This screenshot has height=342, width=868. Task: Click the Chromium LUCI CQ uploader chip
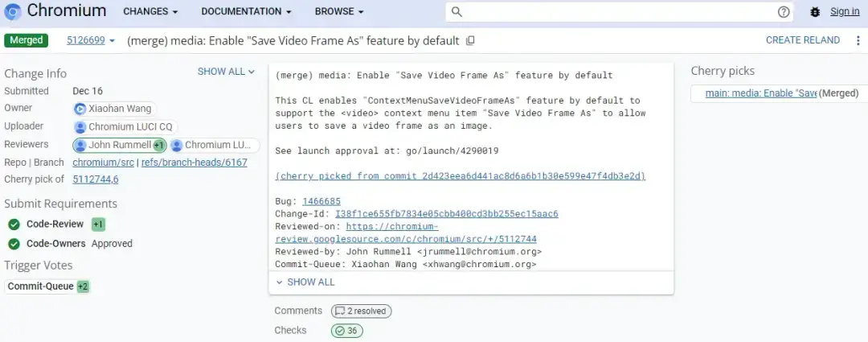(125, 127)
